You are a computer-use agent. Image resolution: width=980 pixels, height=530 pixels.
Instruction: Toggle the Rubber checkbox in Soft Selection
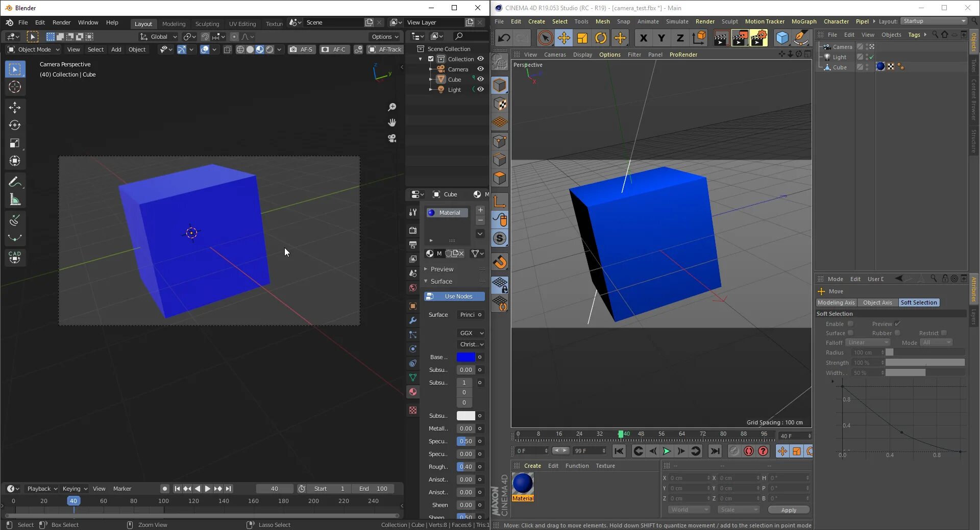[897, 333]
